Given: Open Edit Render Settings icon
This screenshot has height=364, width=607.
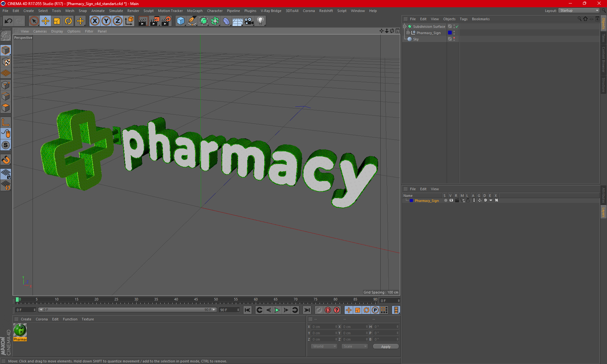Looking at the screenshot, I should point(166,21).
